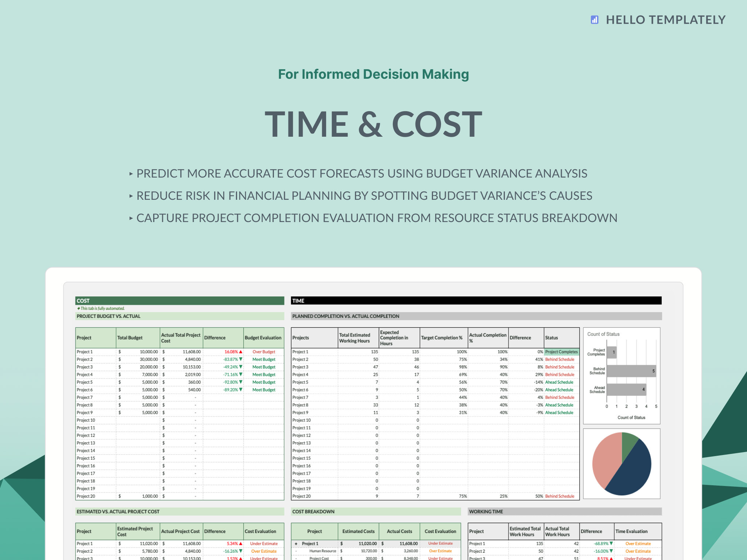Select the Project Completes bar in chart

point(612,352)
